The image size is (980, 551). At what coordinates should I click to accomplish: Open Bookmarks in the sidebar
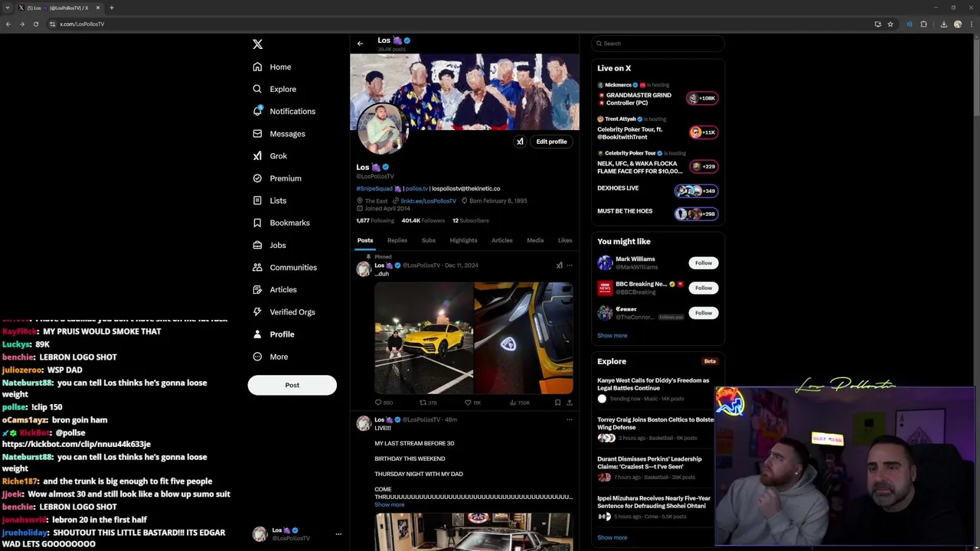click(281, 223)
